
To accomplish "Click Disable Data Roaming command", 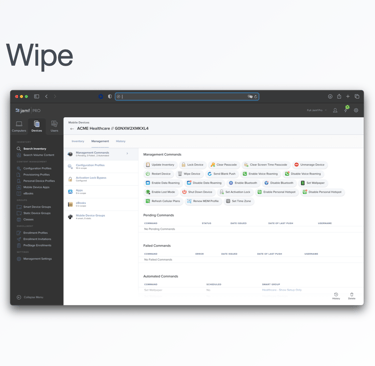I will pyautogui.click(x=204, y=183).
